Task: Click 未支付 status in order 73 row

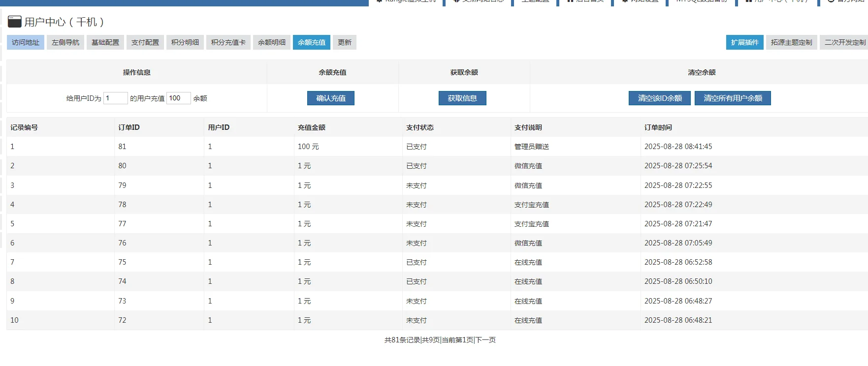Action: point(417,301)
